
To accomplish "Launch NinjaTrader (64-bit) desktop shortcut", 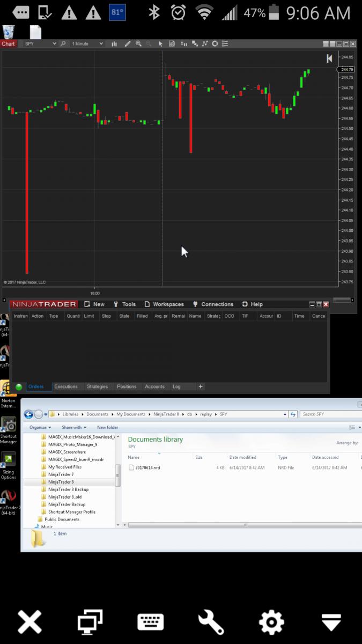I will tap(8, 502).
